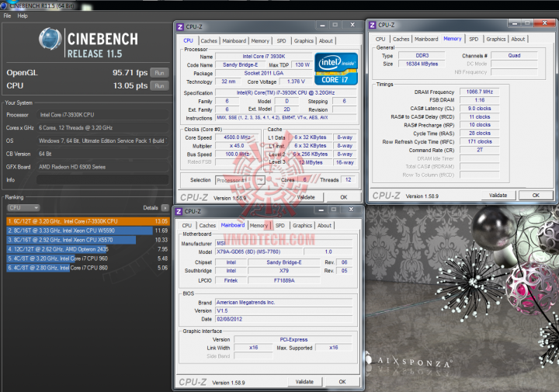
Task: Click the Name field Intel Core i7 3930K
Action: pos(264,57)
